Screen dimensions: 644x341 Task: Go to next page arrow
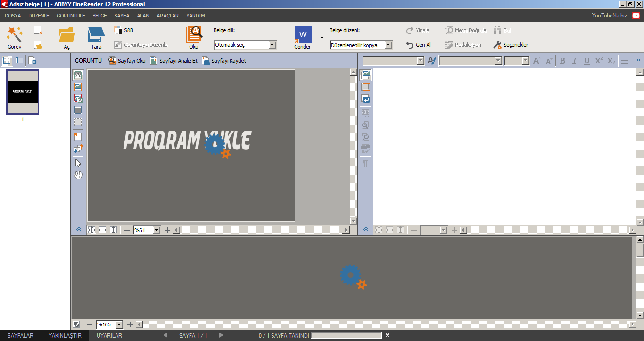point(221,335)
